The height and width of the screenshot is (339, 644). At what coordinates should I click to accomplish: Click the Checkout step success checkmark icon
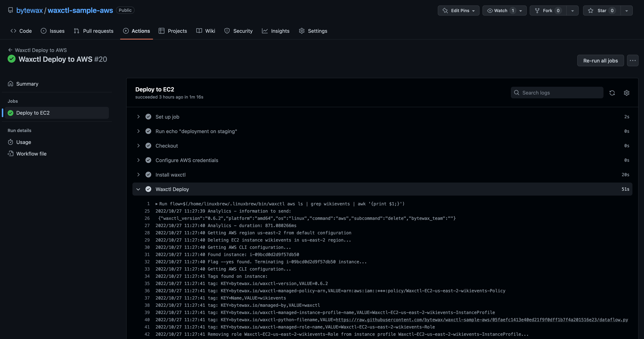click(148, 146)
